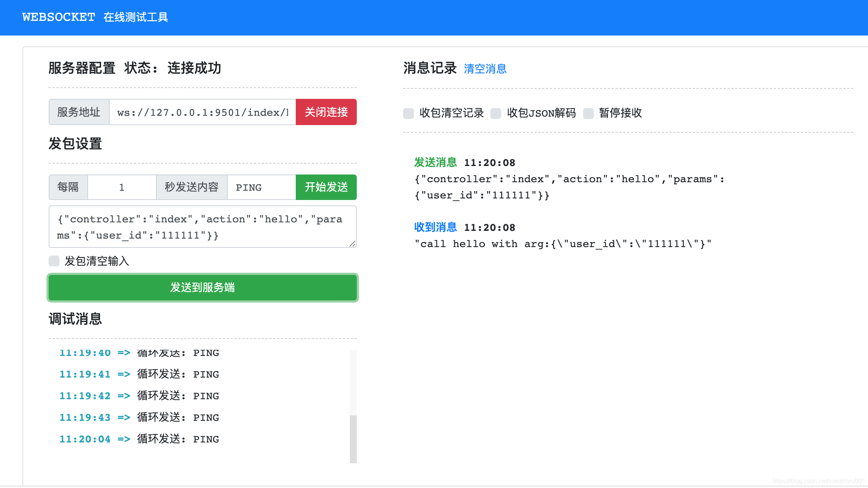868x488 pixels.
Task: Click the green 开始发送 button
Action: 326,187
